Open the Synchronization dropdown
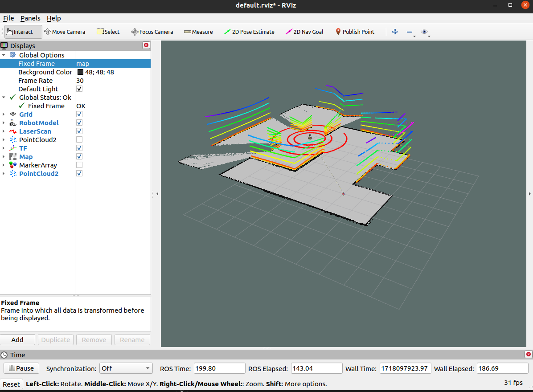 pyautogui.click(x=126, y=368)
